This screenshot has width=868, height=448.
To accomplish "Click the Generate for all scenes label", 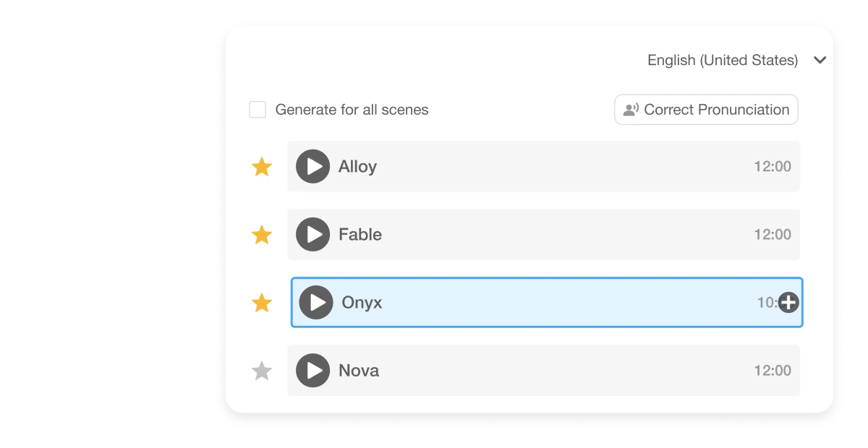I will tap(351, 109).
